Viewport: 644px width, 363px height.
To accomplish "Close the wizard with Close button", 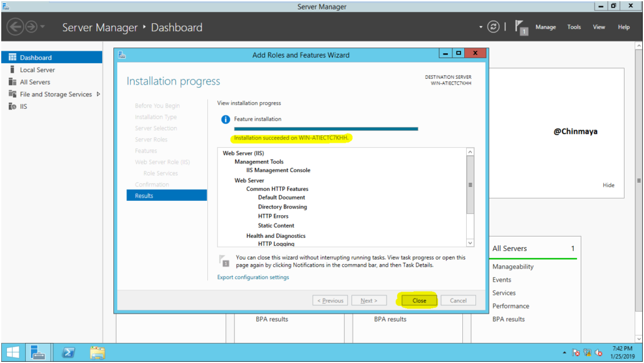I will pos(419,300).
